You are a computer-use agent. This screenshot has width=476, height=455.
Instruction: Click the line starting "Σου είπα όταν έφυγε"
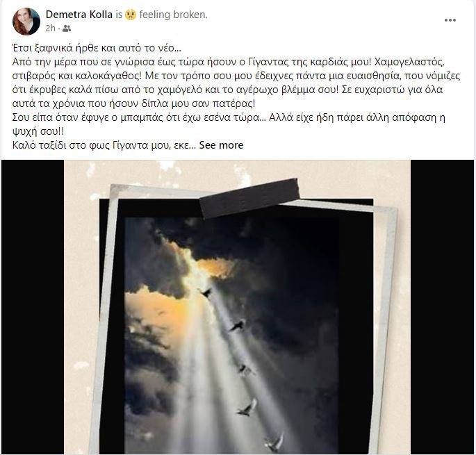[x=229, y=117]
